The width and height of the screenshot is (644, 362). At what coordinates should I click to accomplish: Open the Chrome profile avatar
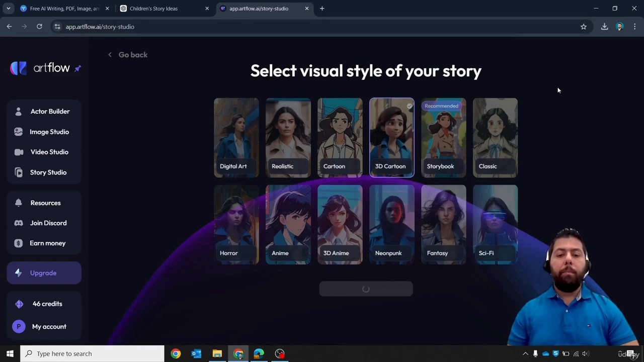click(x=619, y=27)
